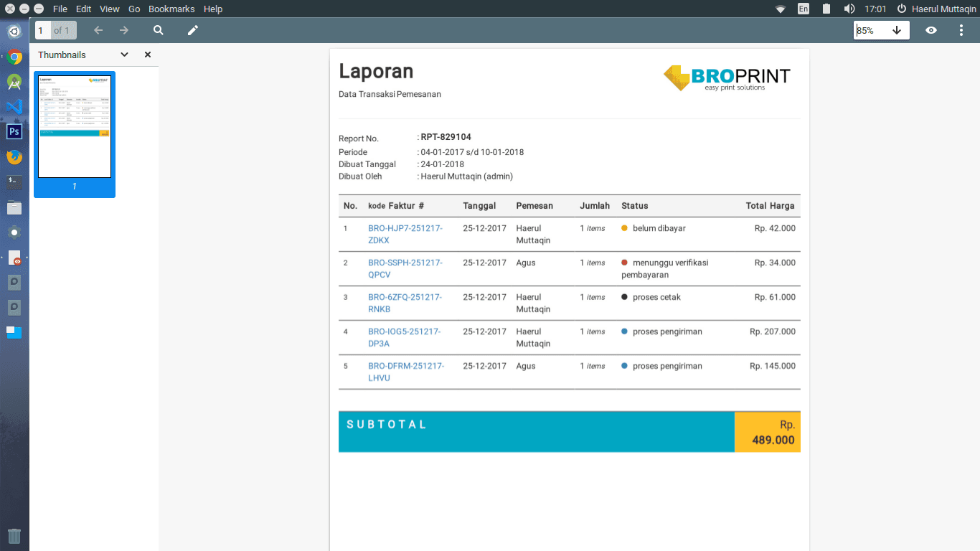980x551 pixels.
Task: Open terminal from dock
Action: [14, 182]
